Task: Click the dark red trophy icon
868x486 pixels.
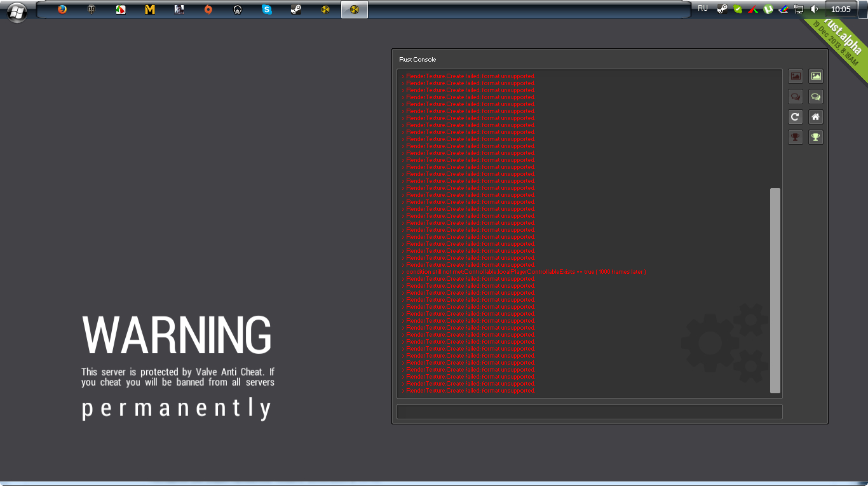Action: click(x=796, y=137)
